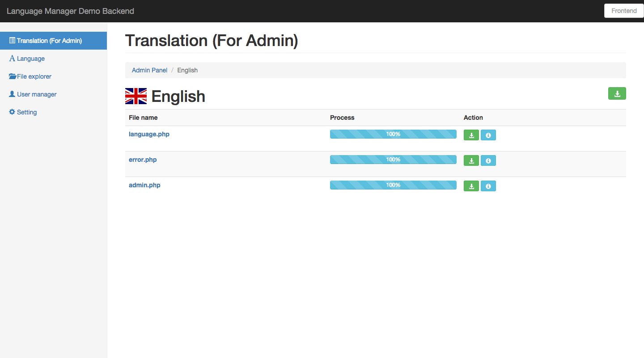
Task: Show info for language.php
Action: [x=488, y=135]
